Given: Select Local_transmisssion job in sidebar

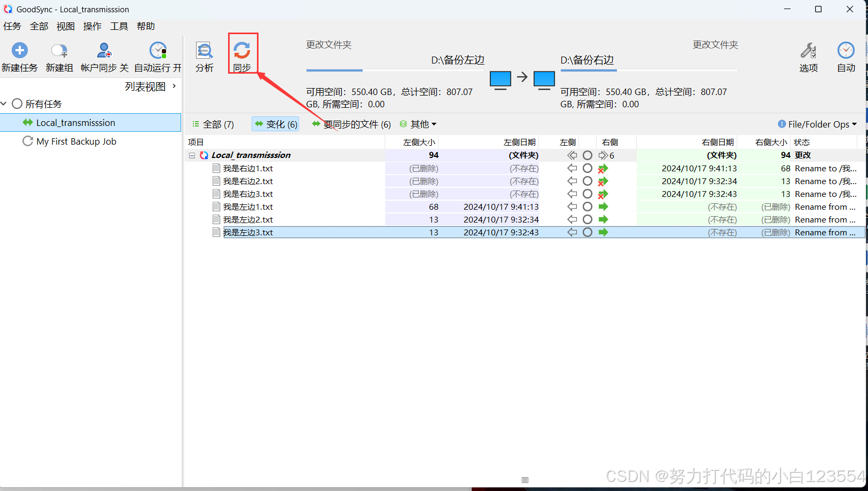Looking at the screenshot, I should pyautogui.click(x=91, y=123).
